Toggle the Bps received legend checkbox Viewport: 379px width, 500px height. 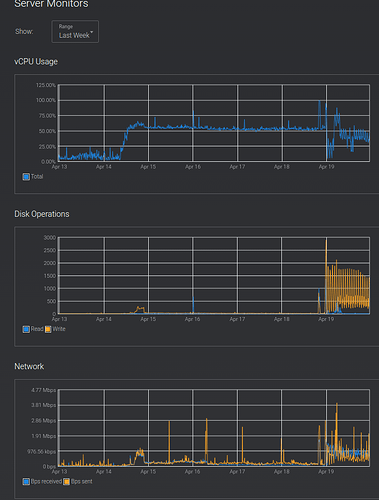[26, 482]
